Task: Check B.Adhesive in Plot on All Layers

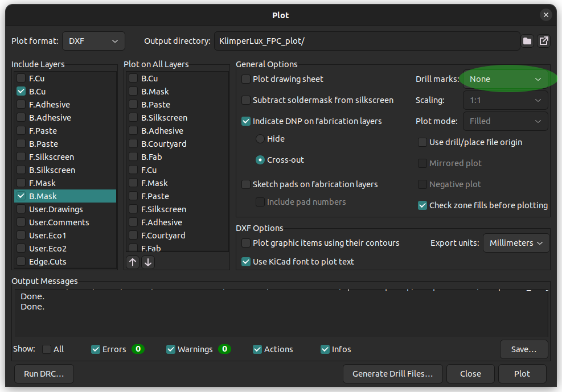Action: (133, 131)
